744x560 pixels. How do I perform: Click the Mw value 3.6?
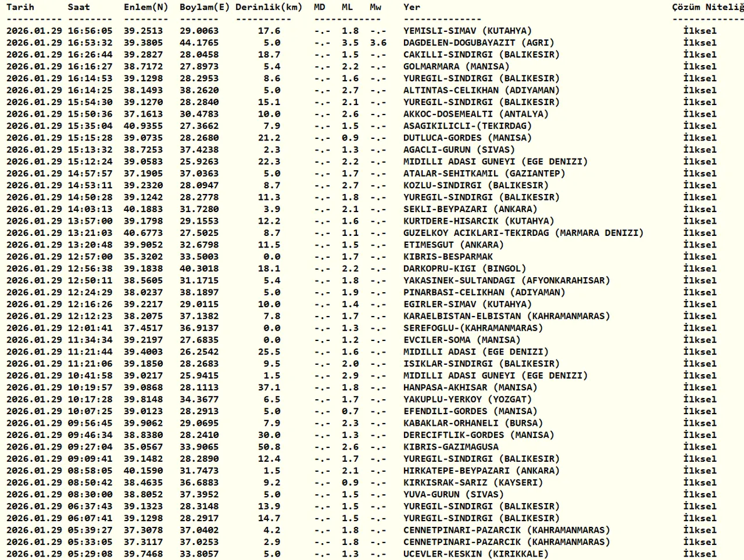coord(378,42)
